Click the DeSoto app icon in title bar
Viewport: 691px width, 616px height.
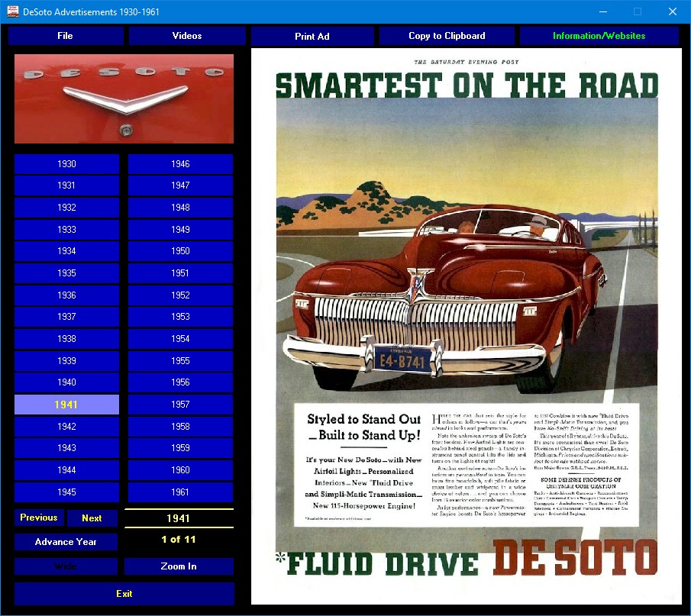pos(13,11)
